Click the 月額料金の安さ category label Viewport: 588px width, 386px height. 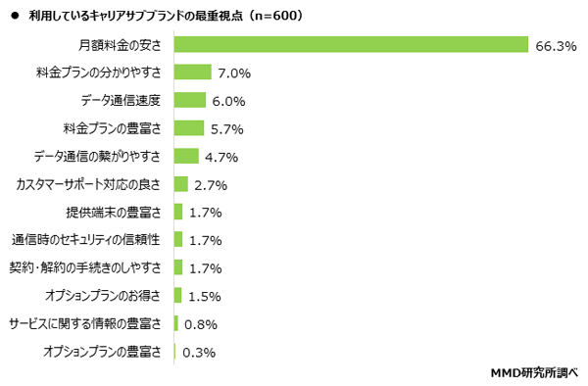coord(120,45)
